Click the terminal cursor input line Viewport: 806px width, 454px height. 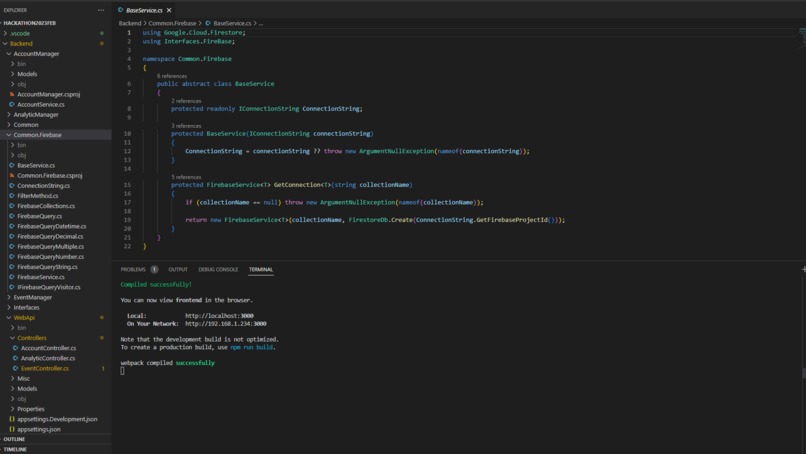[122, 371]
